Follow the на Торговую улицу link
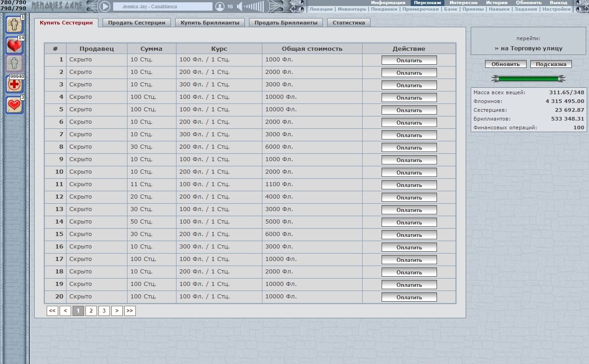Screen dimensions: 589x364 point(528,48)
